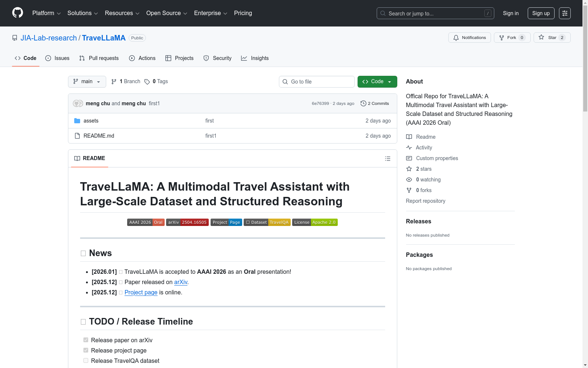Open the Security tab
Image resolution: width=588 pixels, height=368 pixels.
click(218, 58)
